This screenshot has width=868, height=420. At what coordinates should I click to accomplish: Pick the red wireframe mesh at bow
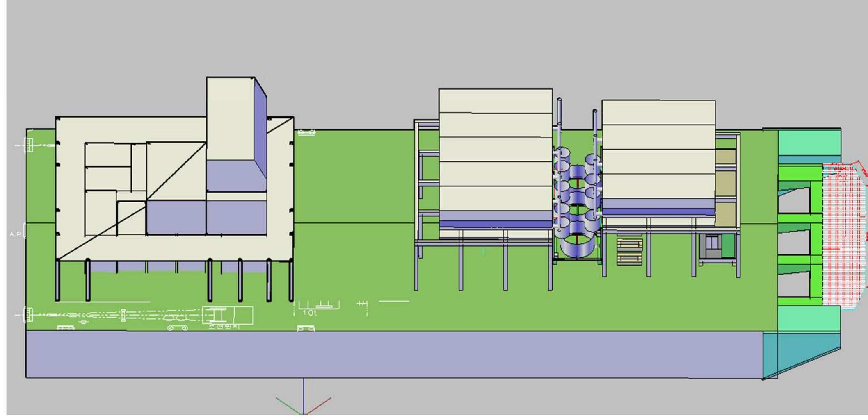(843, 234)
